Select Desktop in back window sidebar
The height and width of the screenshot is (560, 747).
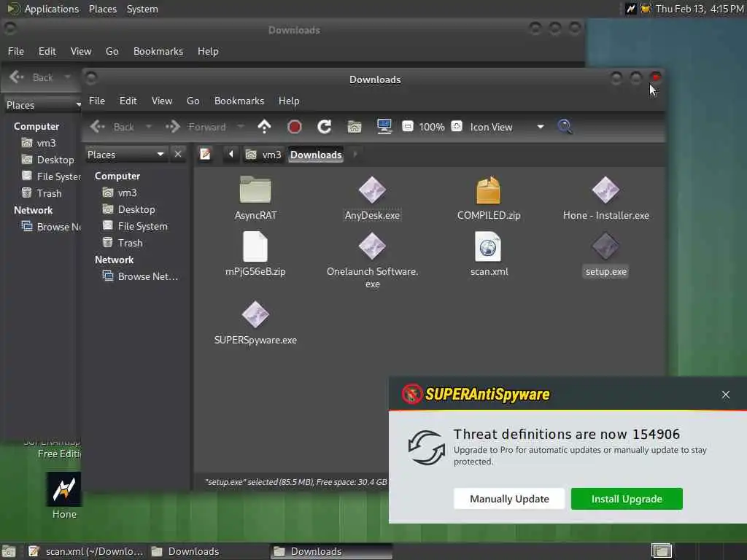click(47, 160)
